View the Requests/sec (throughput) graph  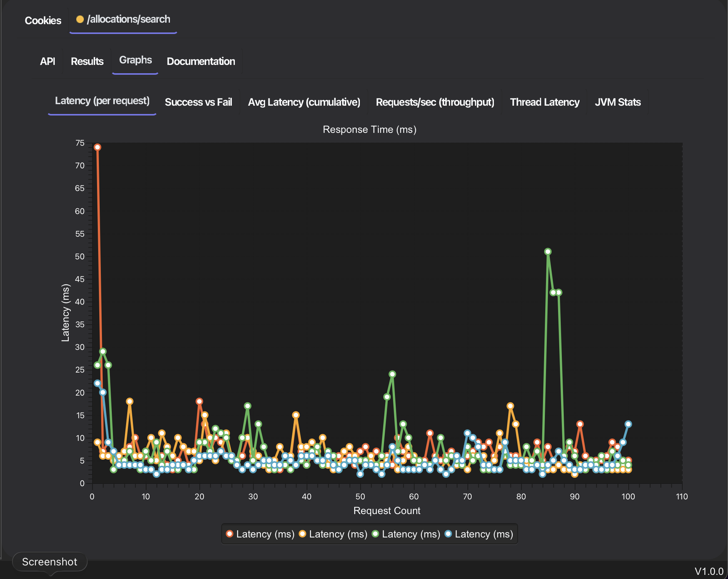[x=435, y=102]
